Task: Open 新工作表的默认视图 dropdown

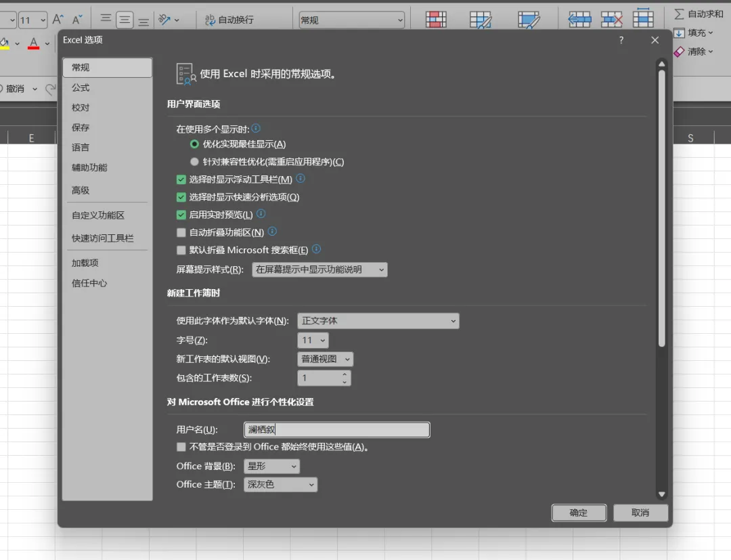Action: pos(326,359)
